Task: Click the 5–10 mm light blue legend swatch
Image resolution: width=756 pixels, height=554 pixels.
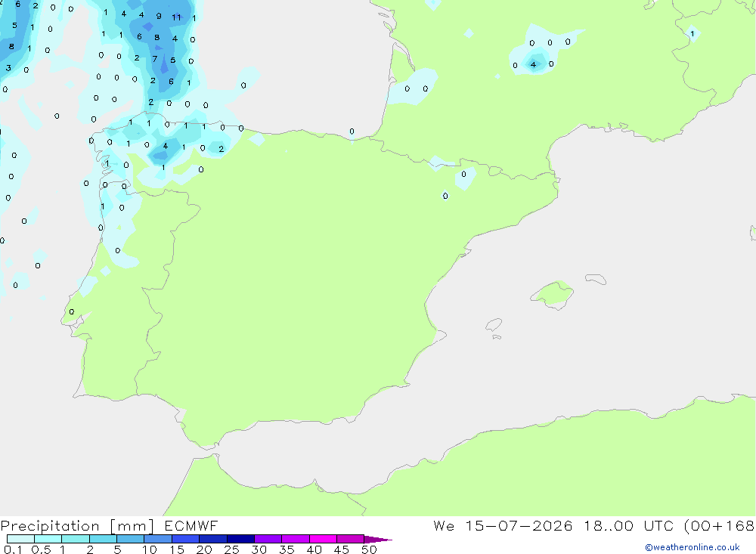Action: (130, 539)
